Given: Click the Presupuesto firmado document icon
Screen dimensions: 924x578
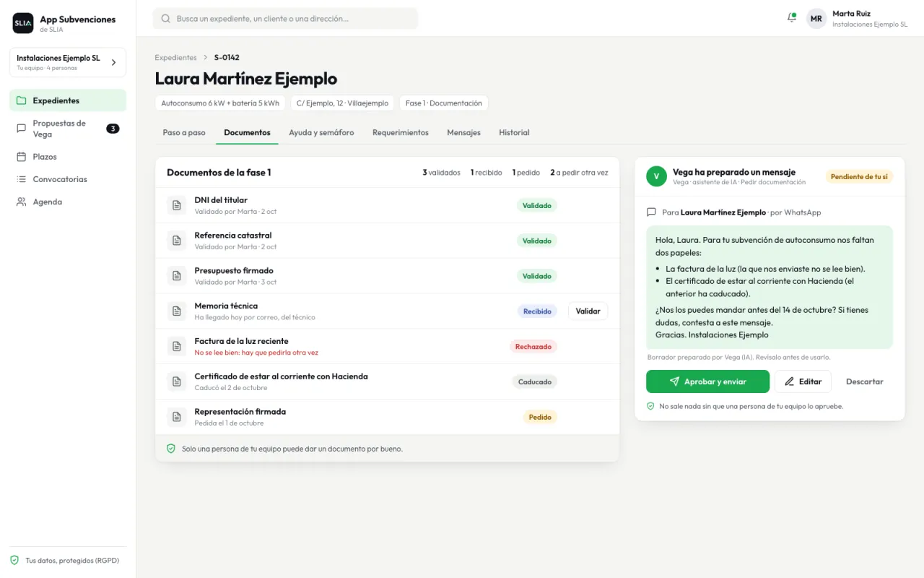Looking at the screenshot, I should click(x=177, y=276).
